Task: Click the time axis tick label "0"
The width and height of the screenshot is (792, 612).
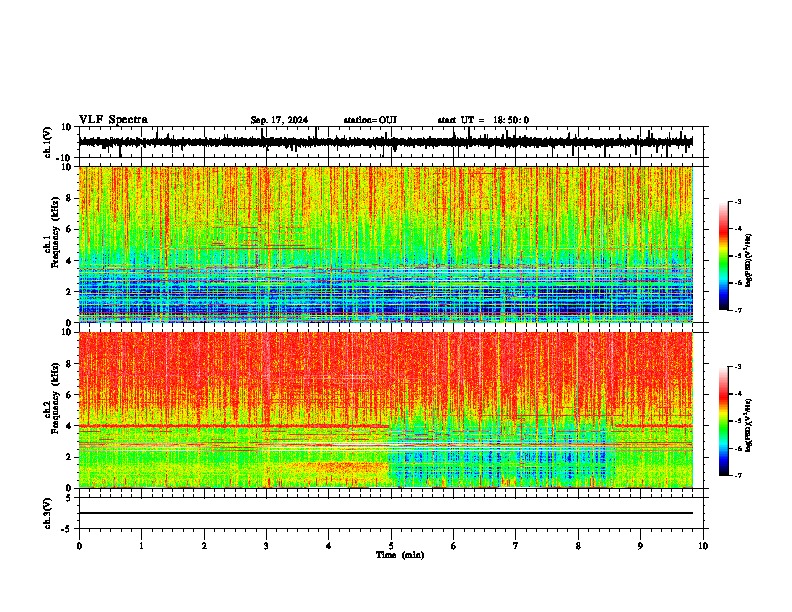Action: [x=79, y=546]
